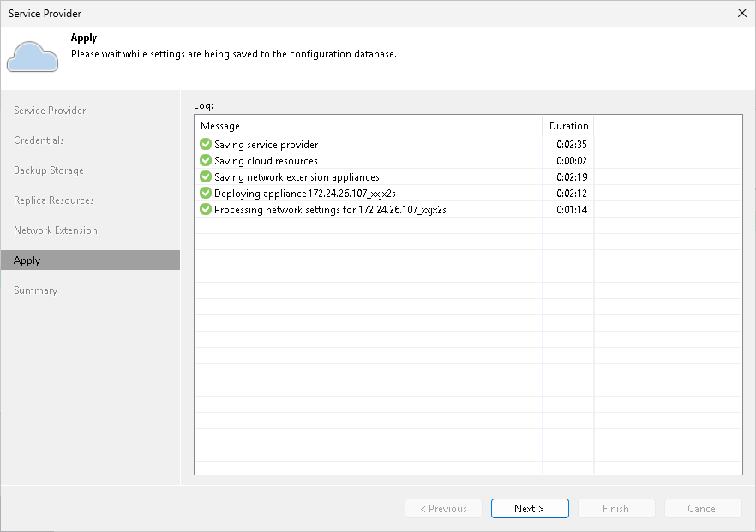Switch to the Summary step
This screenshot has height=532, width=756.
35,290
